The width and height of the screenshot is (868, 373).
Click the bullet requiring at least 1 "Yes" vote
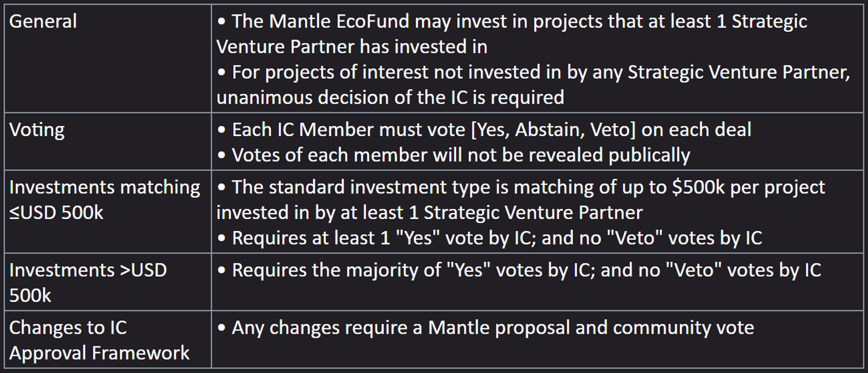point(490,237)
